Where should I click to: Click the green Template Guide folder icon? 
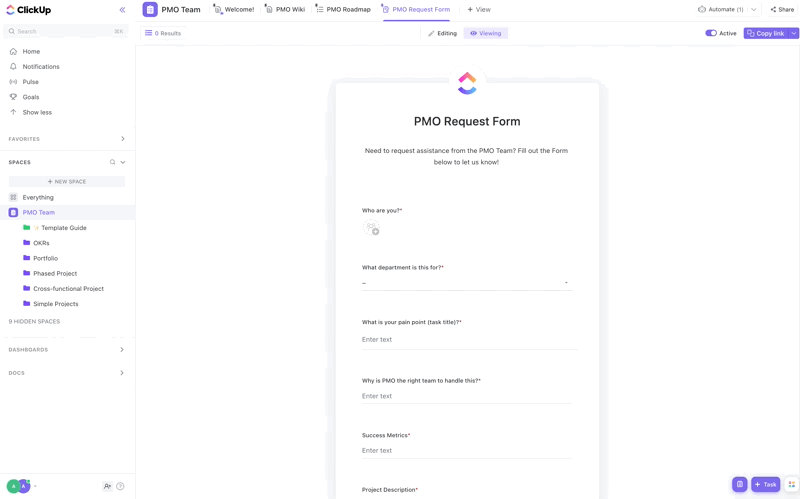pos(27,228)
